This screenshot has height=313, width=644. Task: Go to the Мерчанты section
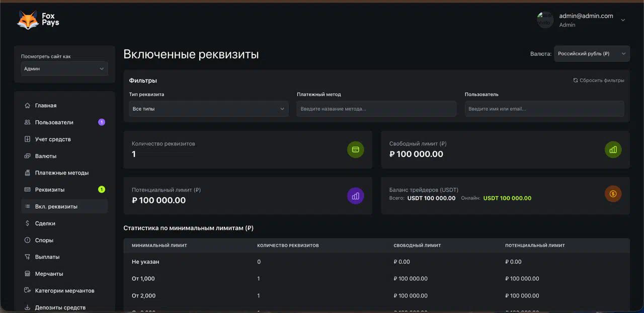click(x=49, y=274)
